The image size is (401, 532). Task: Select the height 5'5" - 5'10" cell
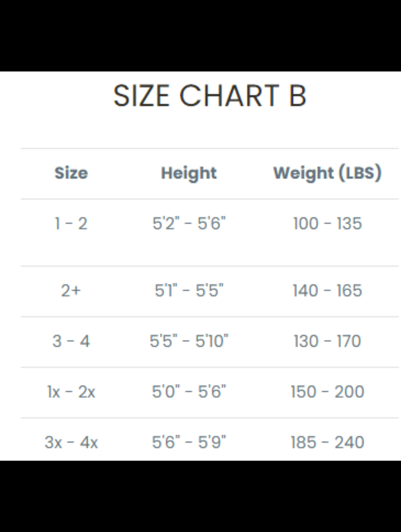click(x=189, y=341)
